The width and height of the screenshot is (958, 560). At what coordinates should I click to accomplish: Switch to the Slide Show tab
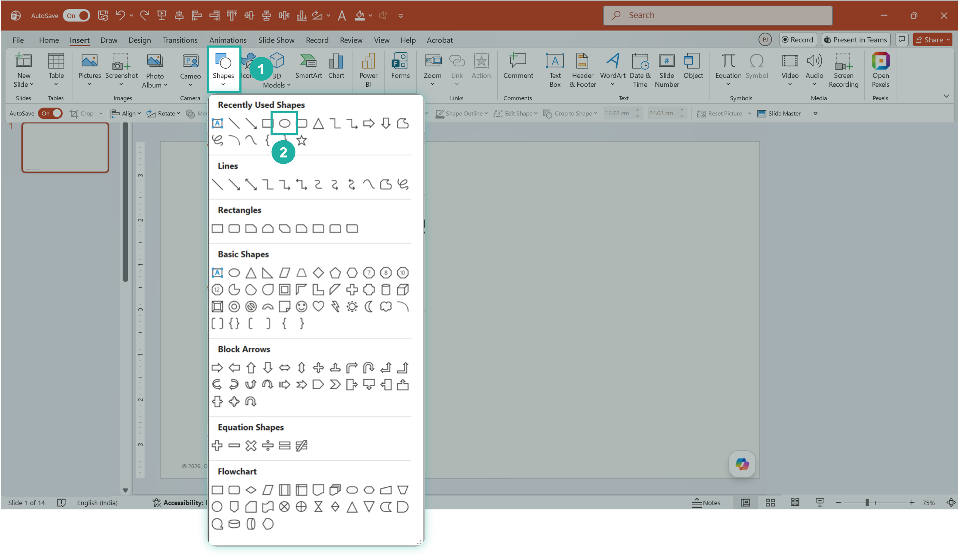(x=276, y=40)
